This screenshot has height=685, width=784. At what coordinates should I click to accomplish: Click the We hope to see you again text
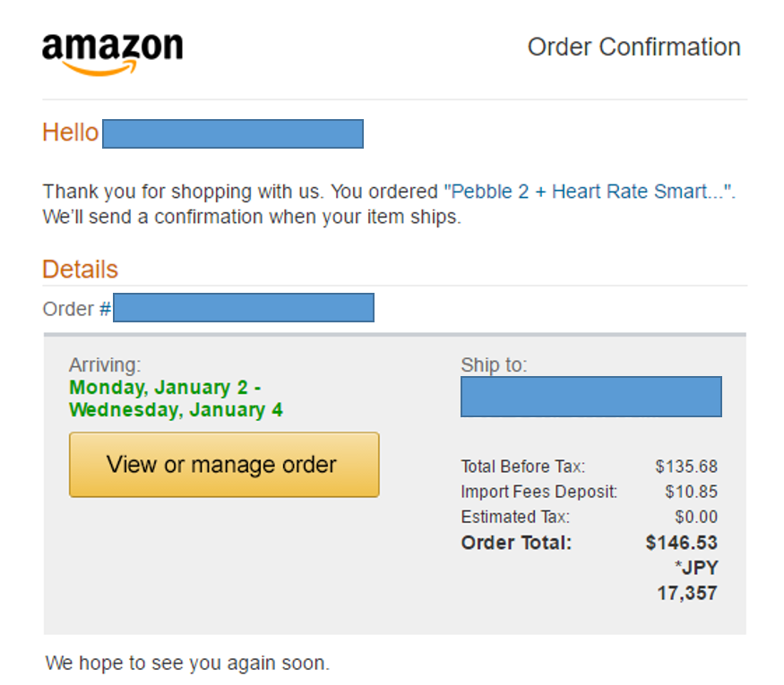187,663
